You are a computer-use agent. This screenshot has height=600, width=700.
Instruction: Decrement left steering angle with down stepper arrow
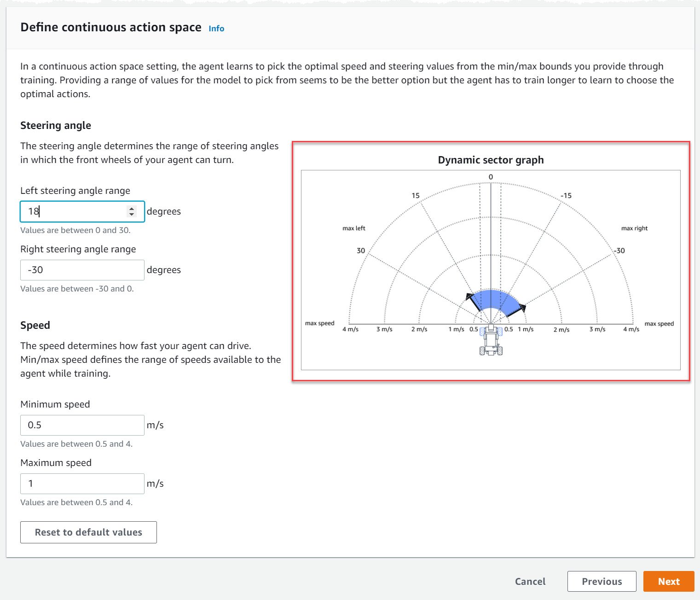132,215
